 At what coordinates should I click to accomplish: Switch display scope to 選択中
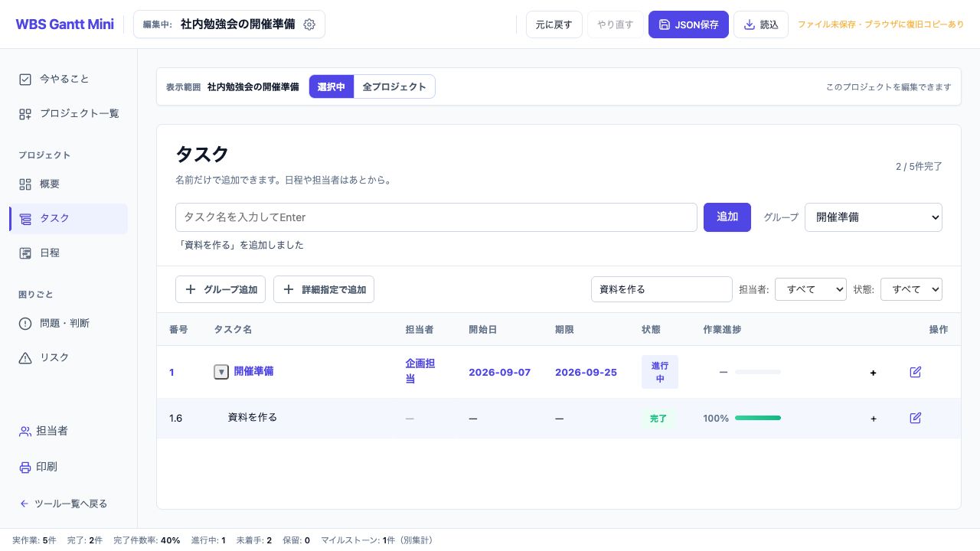point(332,86)
